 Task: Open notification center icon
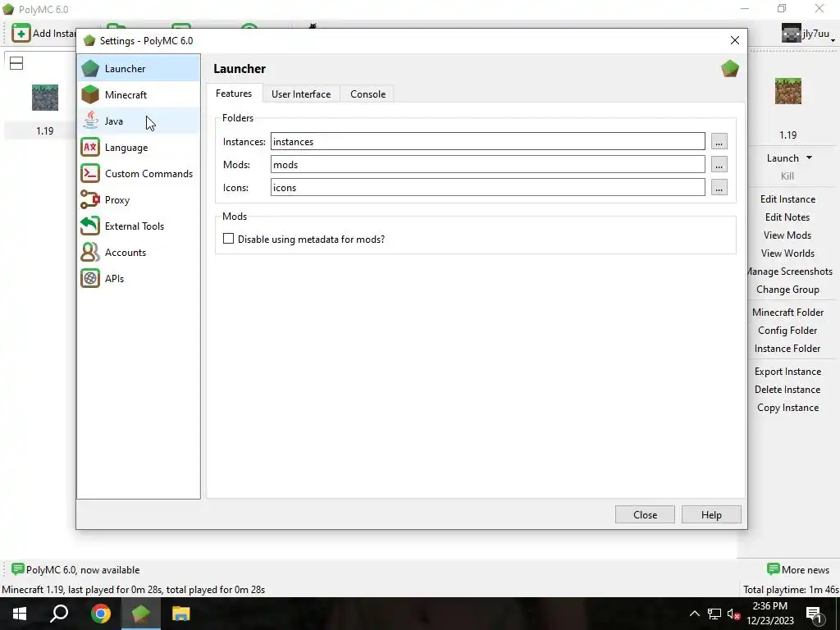point(815,614)
